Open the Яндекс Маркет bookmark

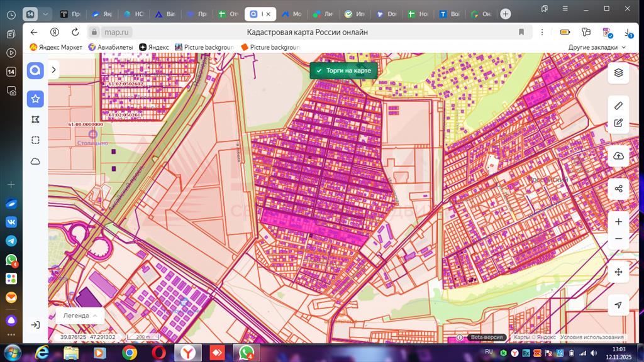(x=56, y=47)
